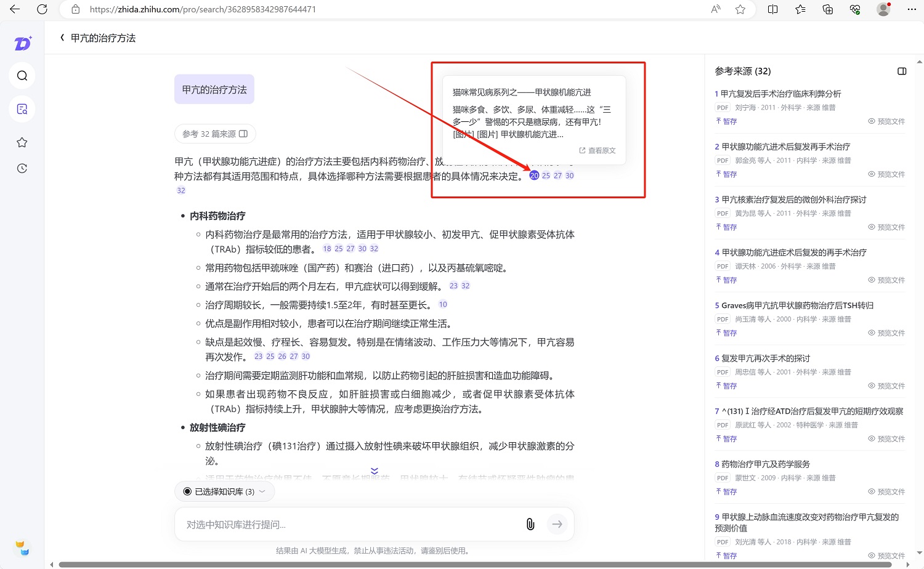Open knowledge base search sidebar icon
Screen dimensions: 924x569
tap(22, 109)
